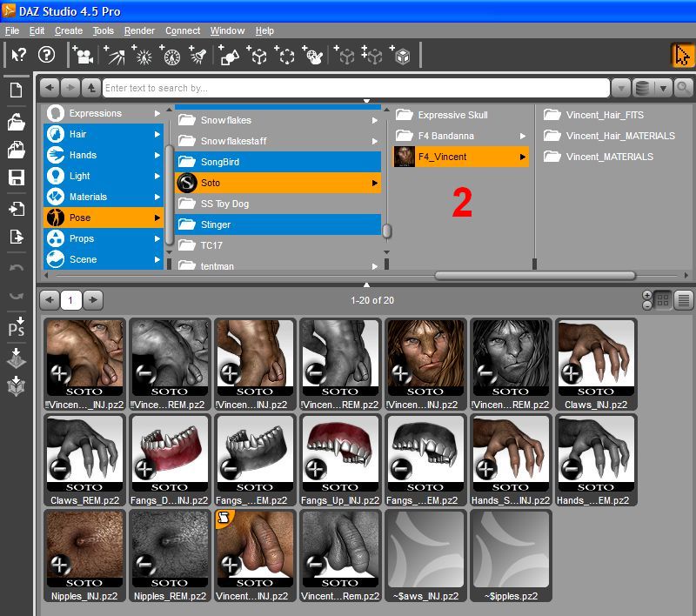Expand the Hands category arrow
Image resolution: width=696 pixels, height=616 pixels.
(157, 156)
